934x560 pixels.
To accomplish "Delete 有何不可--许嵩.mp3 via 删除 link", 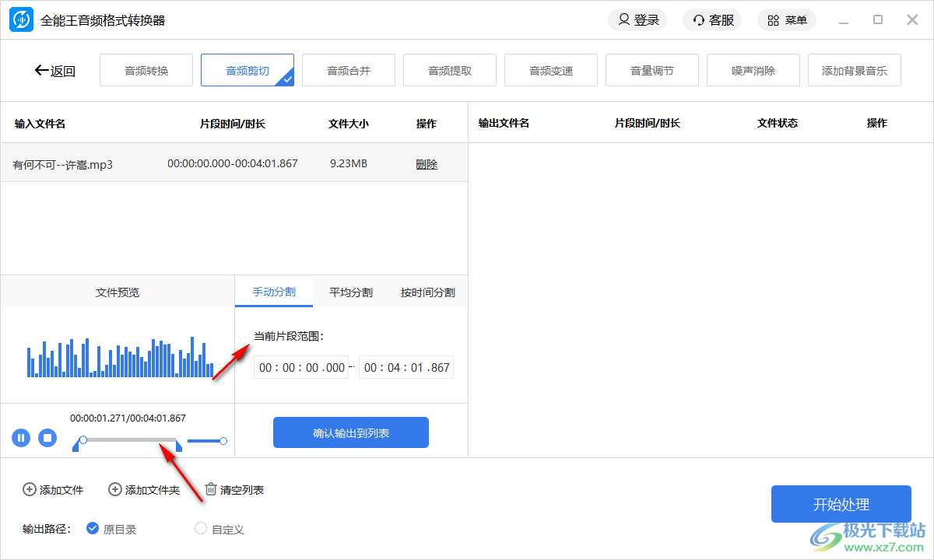I will point(427,163).
